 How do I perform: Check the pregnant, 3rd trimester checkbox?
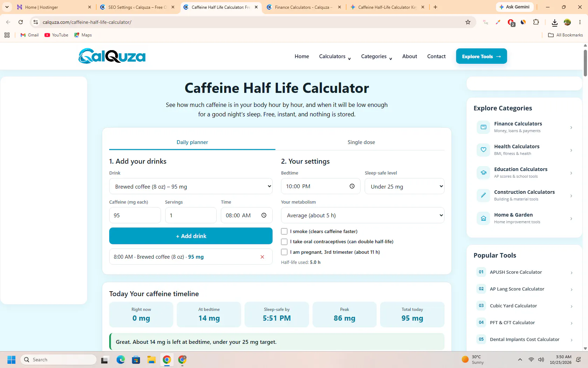point(284,252)
